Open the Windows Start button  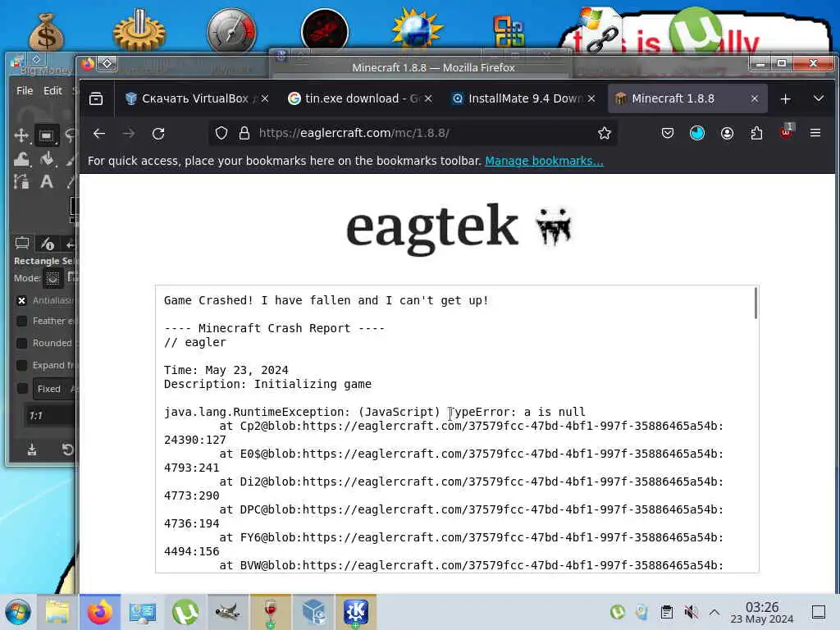(x=18, y=612)
